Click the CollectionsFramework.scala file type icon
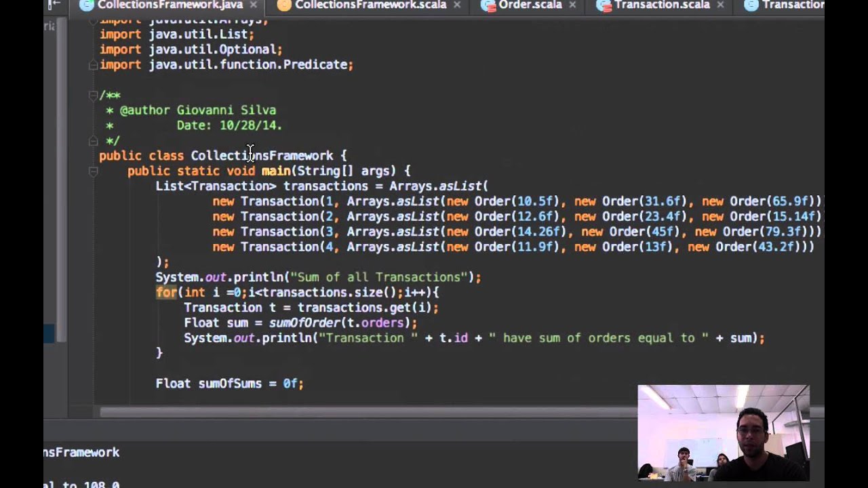868x488 pixels. (x=284, y=5)
